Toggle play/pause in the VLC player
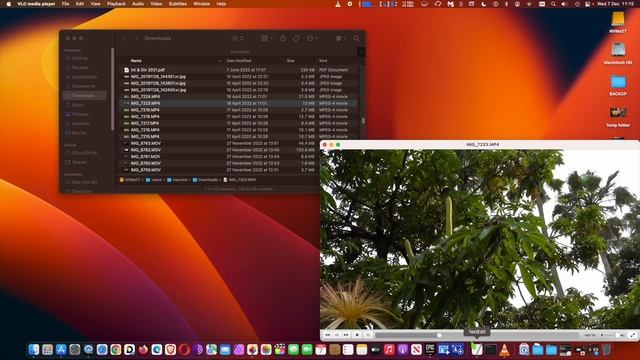Viewport: 640px width, 360px height. (x=337, y=335)
